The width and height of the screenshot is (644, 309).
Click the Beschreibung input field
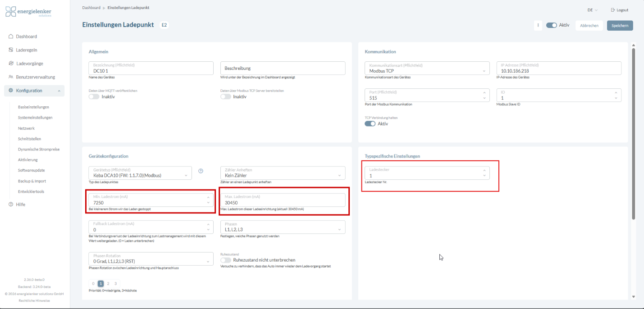pos(283,68)
